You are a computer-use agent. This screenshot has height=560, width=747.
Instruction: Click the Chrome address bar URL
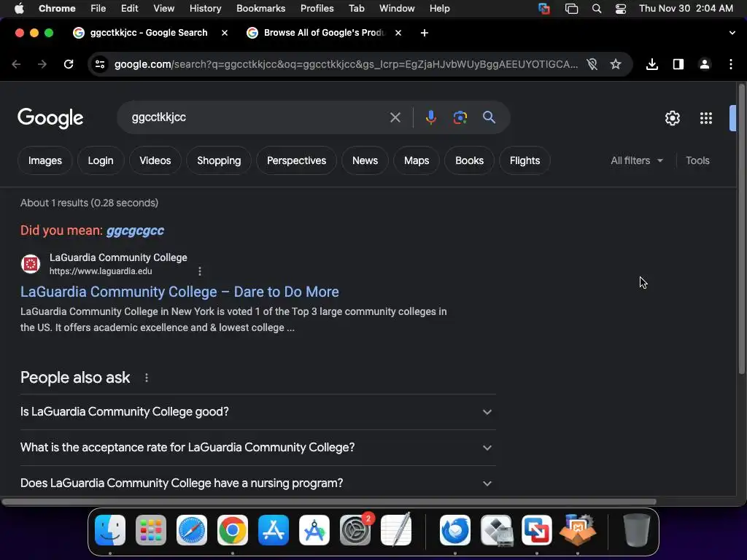point(346,64)
